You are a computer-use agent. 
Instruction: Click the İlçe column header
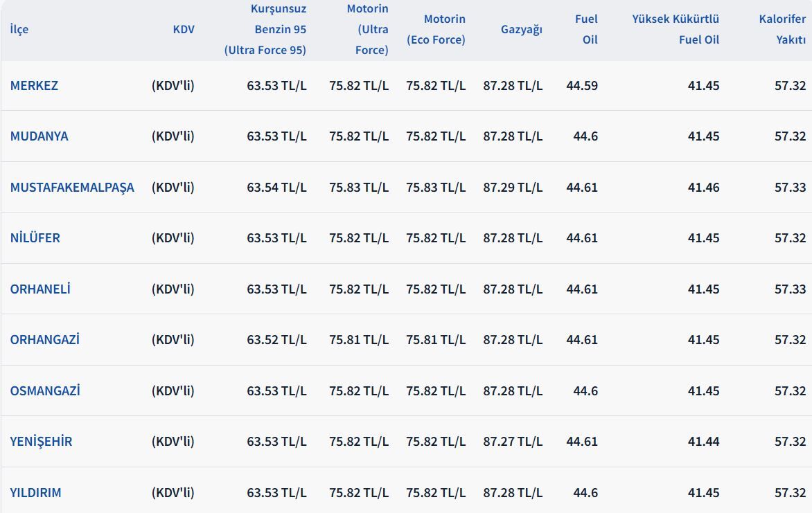point(19,30)
